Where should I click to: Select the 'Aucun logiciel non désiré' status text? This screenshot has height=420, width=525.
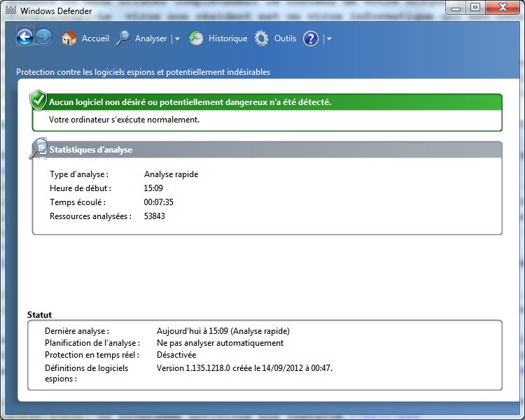click(x=190, y=102)
